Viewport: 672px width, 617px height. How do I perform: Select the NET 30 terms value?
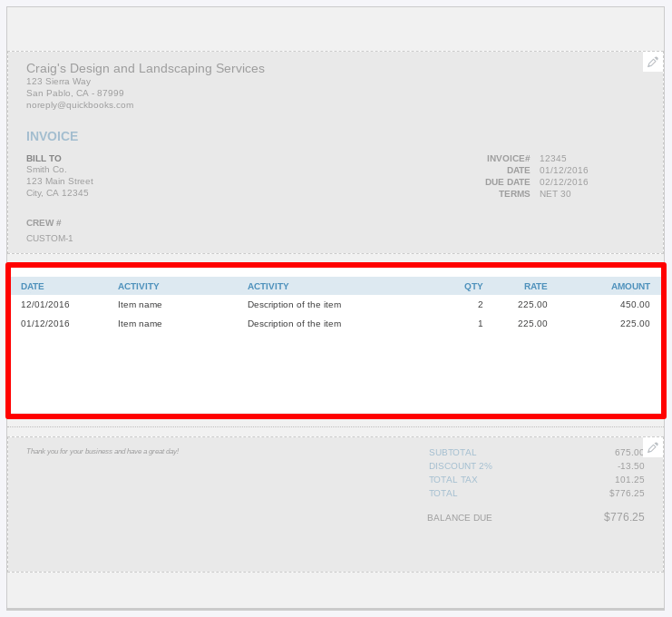(555, 194)
